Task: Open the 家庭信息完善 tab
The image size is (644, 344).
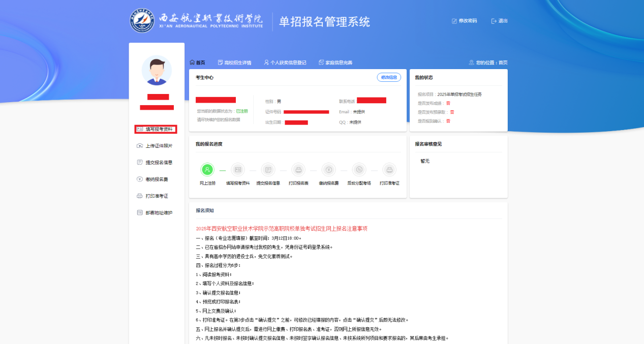Action: click(x=335, y=62)
